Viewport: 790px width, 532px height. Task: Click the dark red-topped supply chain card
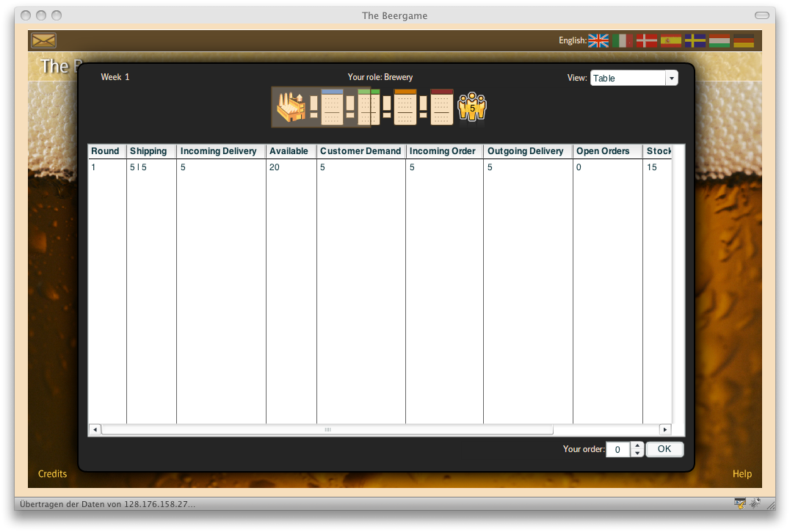(x=442, y=107)
